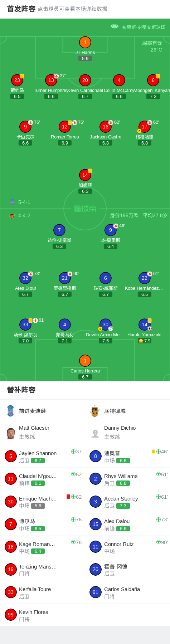Screen dimensions: 170x644
Task: Open Haruki Yamazaki number 14 icon
Action: pyautogui.click(x=145, y=325)
